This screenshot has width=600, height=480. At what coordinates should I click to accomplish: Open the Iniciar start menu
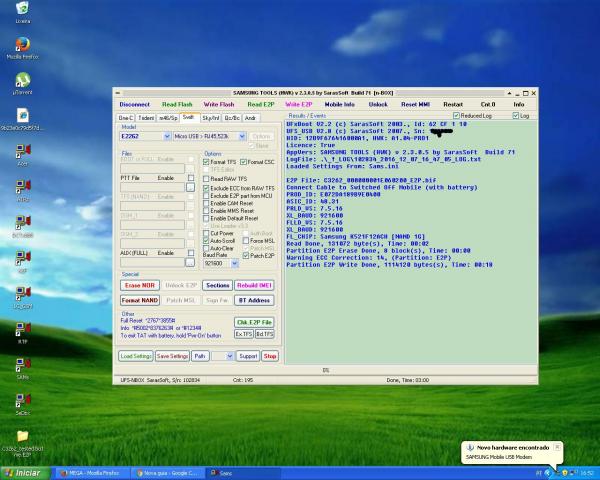pos(24,473)
